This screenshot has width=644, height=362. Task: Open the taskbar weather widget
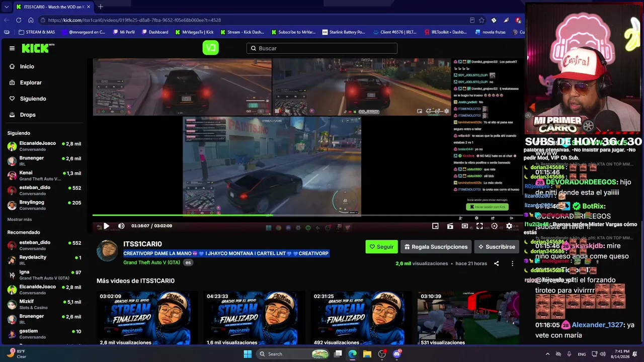(x=17, y=353)
